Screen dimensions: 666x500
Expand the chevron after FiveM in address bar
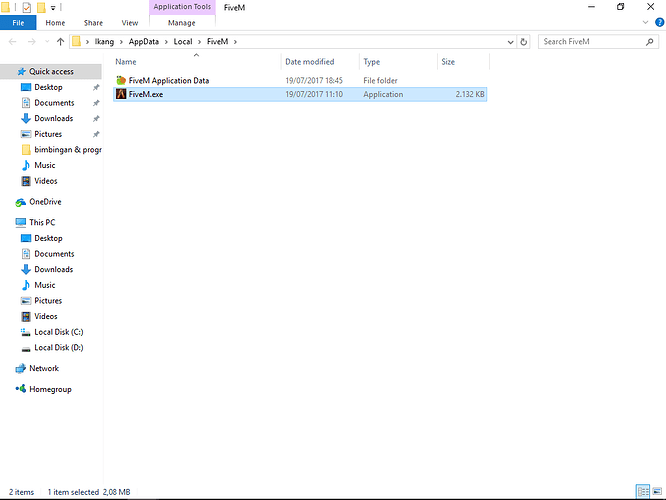[235, 42]
